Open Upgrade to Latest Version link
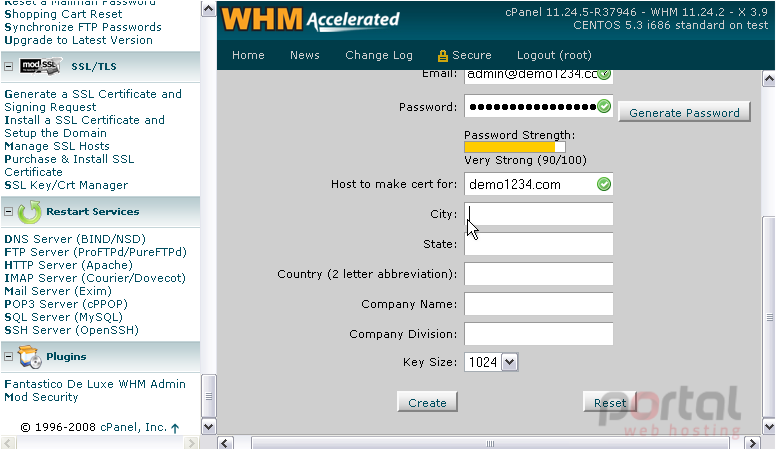 [78, 40]
